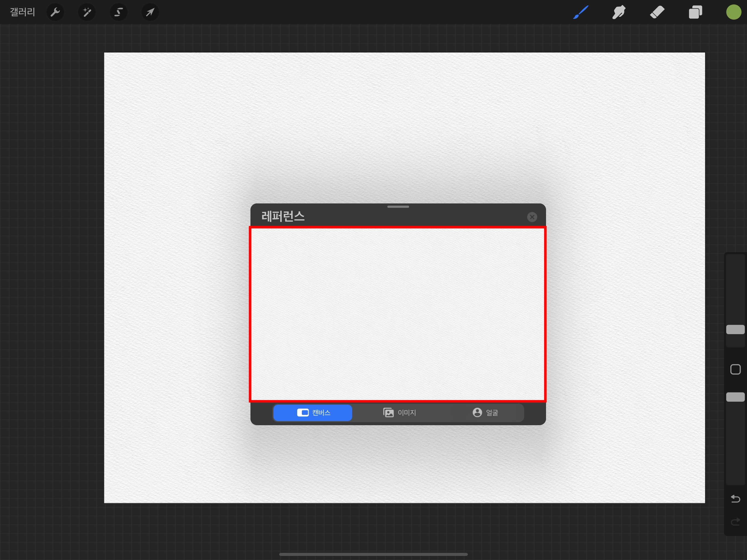
Task: Click the brush opacity slider handle
Action: (735, 397)
